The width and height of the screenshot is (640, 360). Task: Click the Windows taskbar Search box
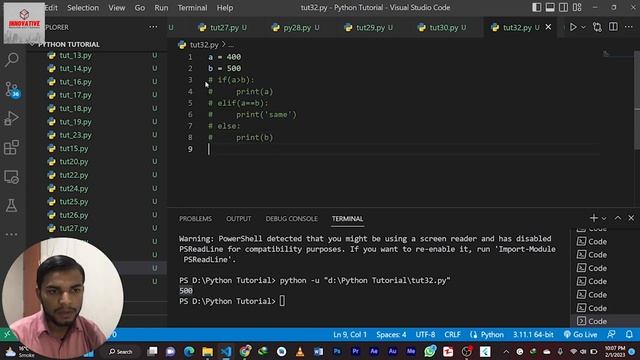coord(121,351)
